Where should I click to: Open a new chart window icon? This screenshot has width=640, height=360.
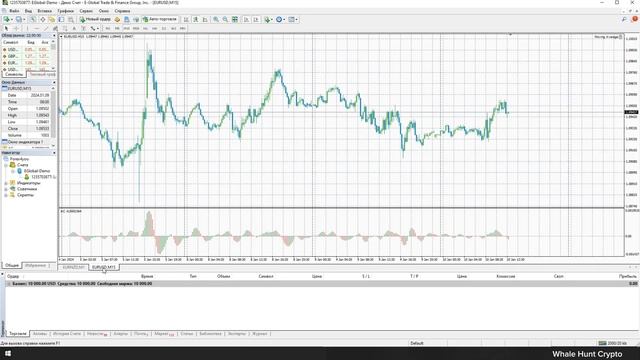click(x=7, y=19)
